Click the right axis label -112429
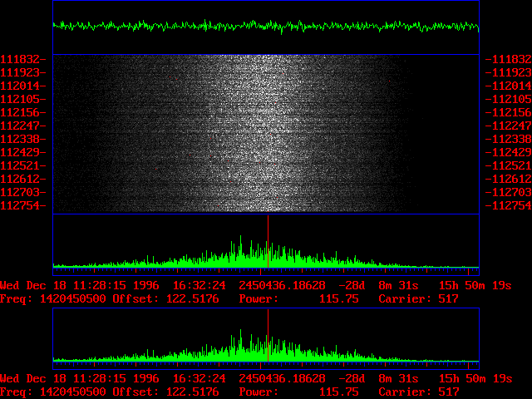The image size is (532, 399). (x=508, y=152)
